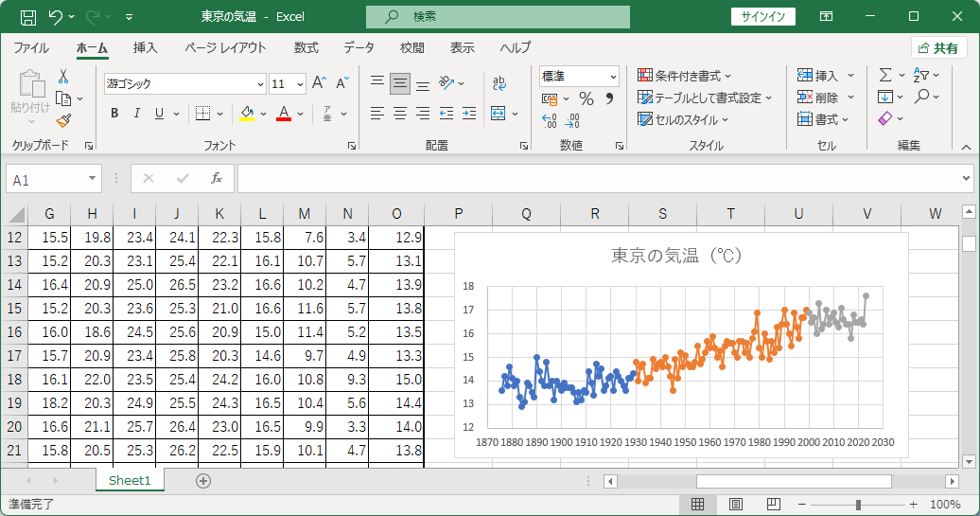Viewport: 980px width, 516px height.
Task: Click the Decrease Indent icon
Action: [x=446, y=114]
